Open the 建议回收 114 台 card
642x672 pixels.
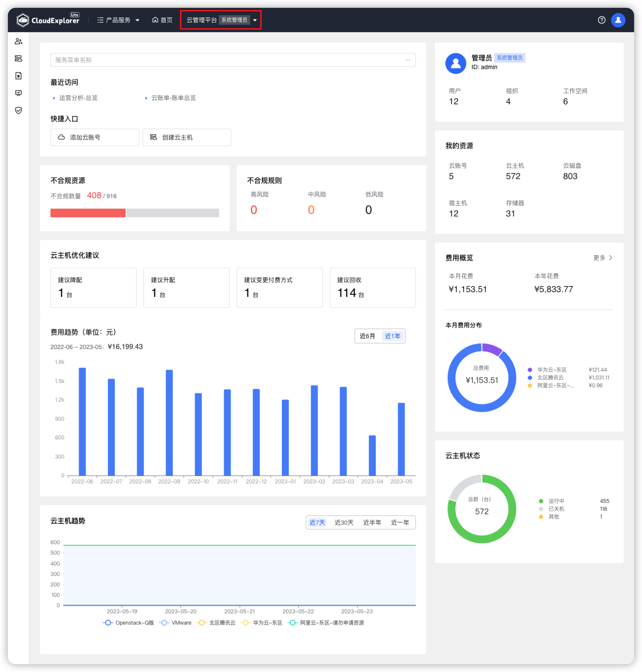click(373, 288)
